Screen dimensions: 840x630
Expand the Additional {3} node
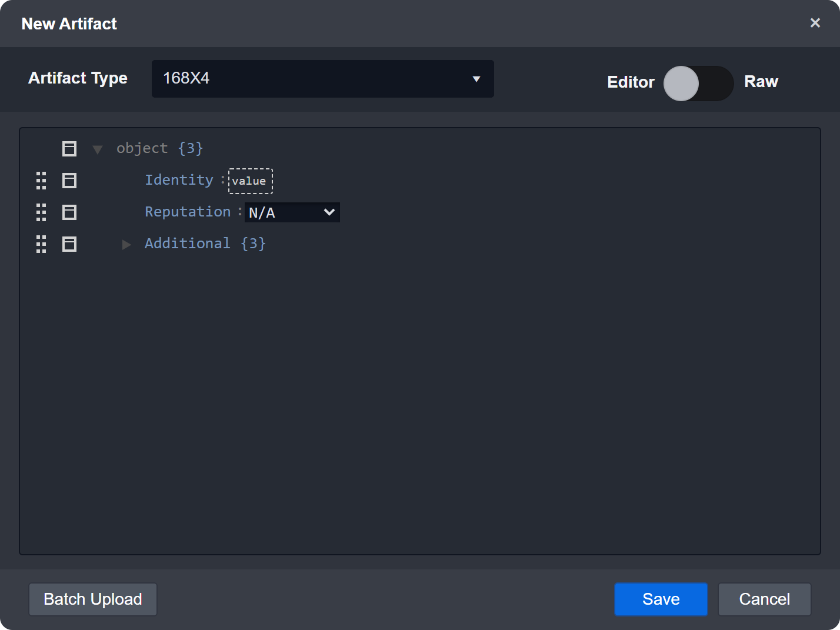click(126, 244)
